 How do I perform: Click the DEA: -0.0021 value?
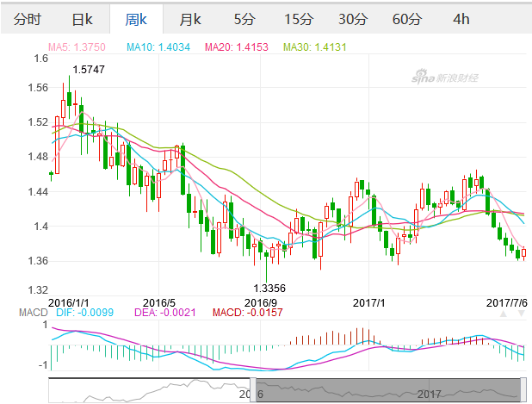[x=165, y=313]
